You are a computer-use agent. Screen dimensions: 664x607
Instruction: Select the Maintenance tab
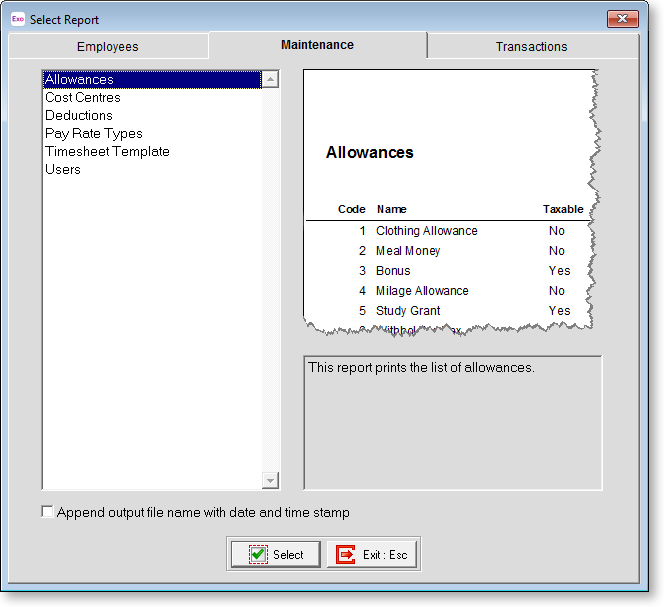[x=317, y=45]
